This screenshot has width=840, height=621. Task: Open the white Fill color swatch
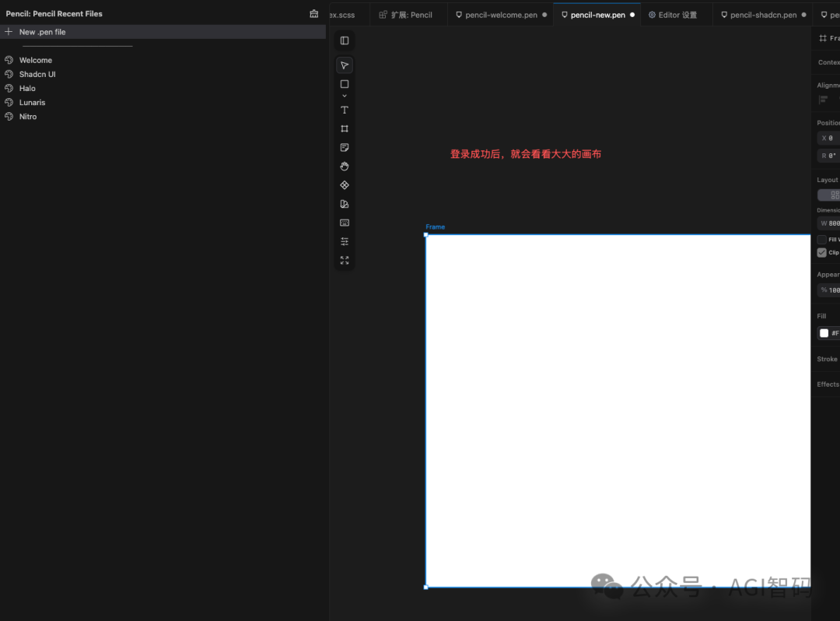(824, 333)
